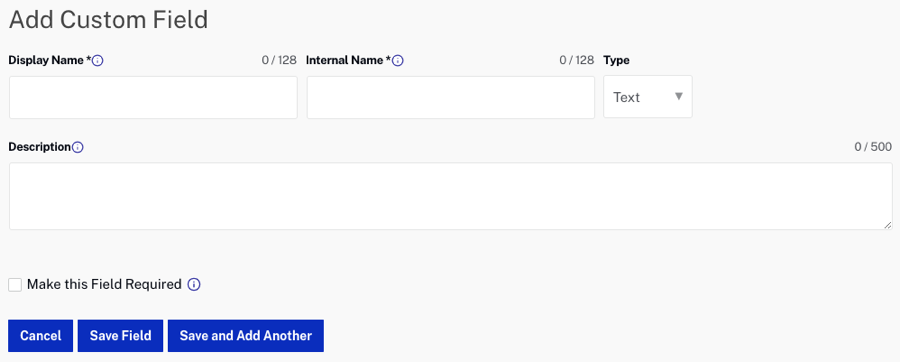
Task: Click the Save Field button
Action: [121, 336]
